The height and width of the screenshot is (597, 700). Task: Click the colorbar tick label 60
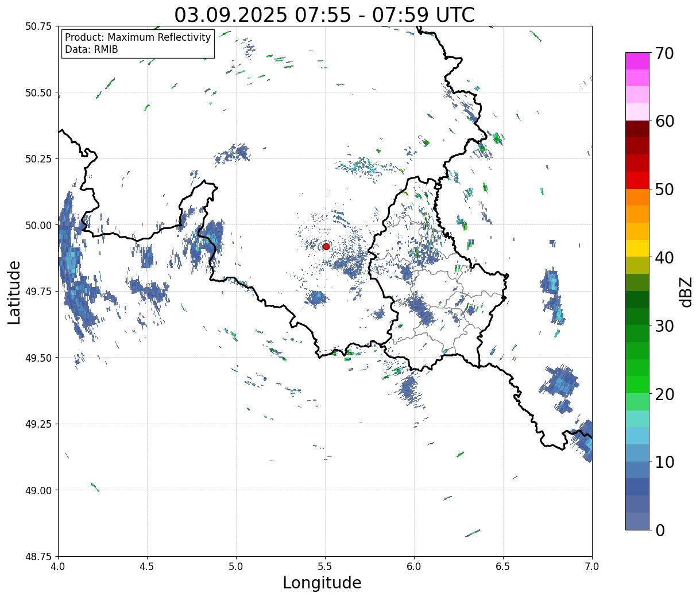point(664,121)
